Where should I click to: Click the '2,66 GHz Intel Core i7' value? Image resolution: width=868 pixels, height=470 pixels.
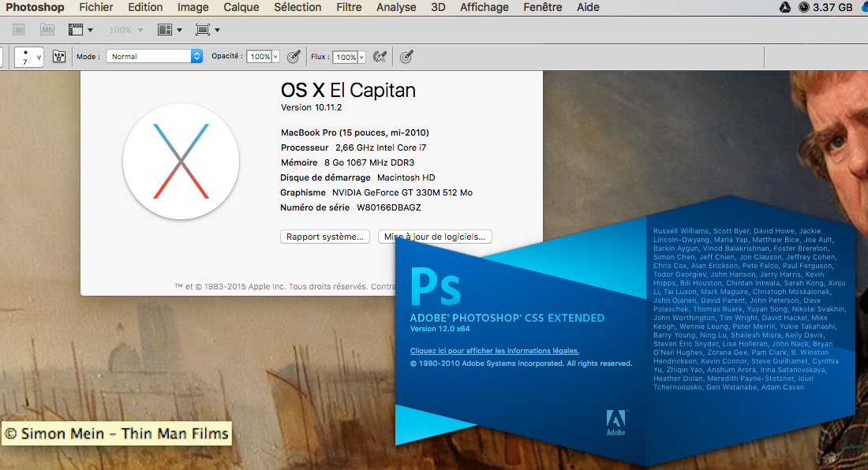point(381,147)
